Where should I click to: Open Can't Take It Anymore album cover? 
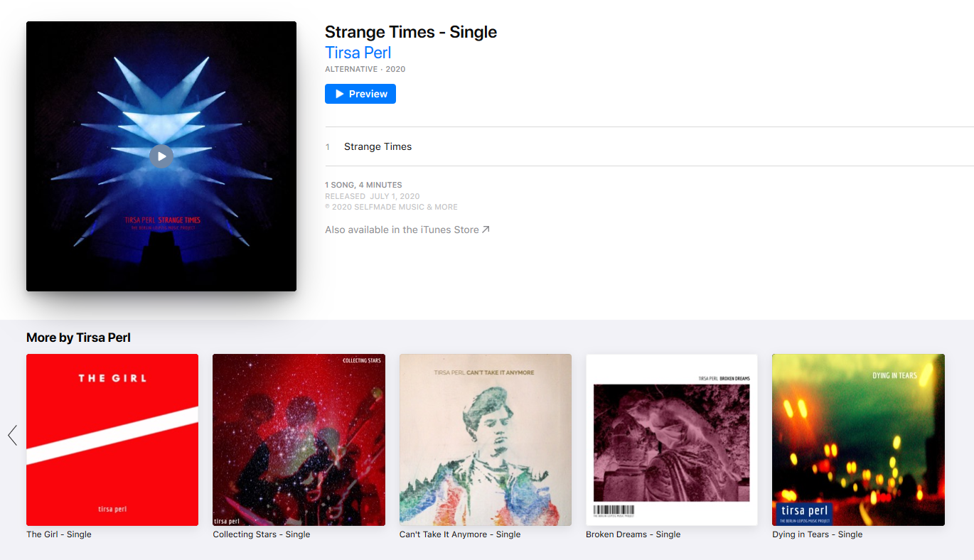(486, 440)
